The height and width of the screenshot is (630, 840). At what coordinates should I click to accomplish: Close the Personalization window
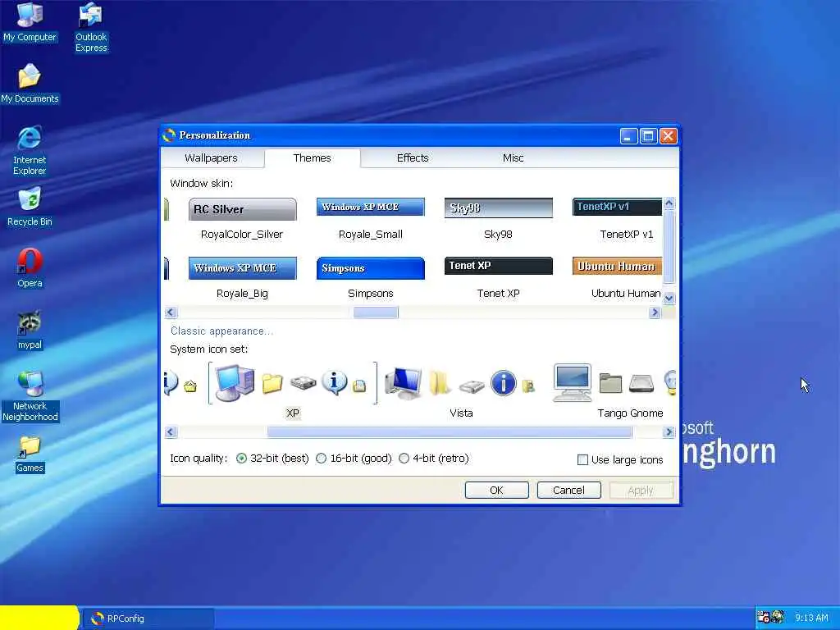click(x=668, y=136)
